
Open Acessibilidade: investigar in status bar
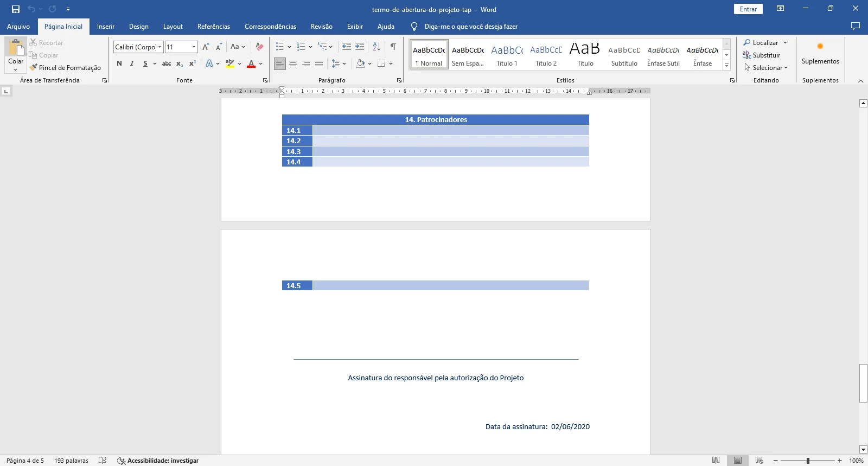click(x=158, y=461)
